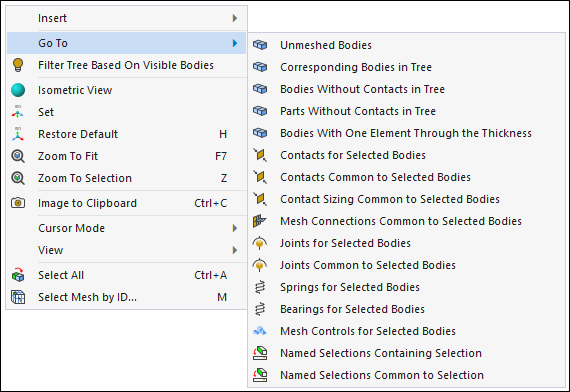
Task: Click the contact icon beside Contacts for Selected Bodies
Action: point(260,155)
